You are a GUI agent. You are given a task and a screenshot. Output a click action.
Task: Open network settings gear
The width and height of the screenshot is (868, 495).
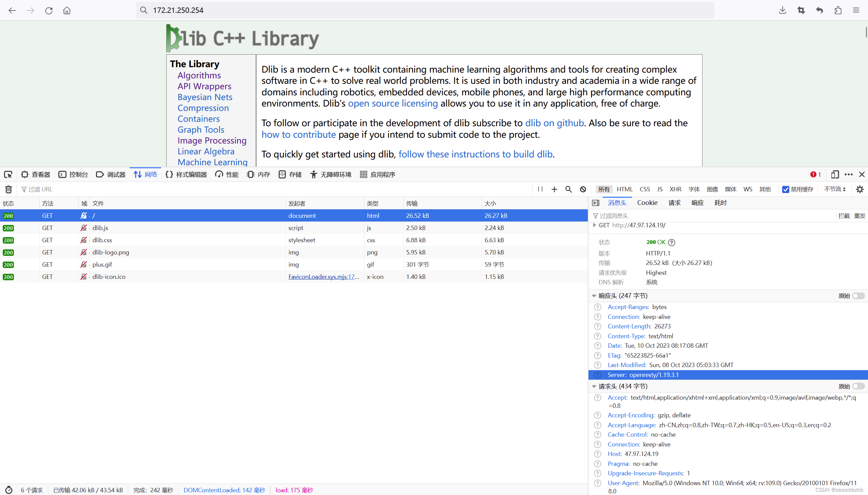coord(860,189)
